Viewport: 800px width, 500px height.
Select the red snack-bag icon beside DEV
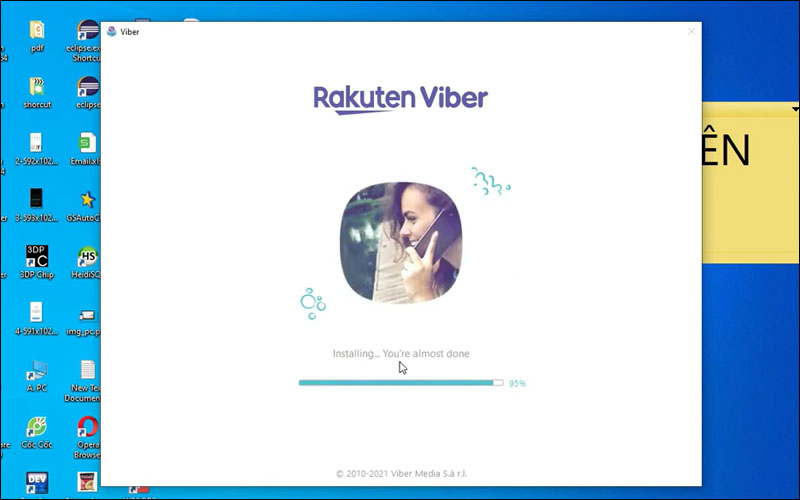click(87, 482)
